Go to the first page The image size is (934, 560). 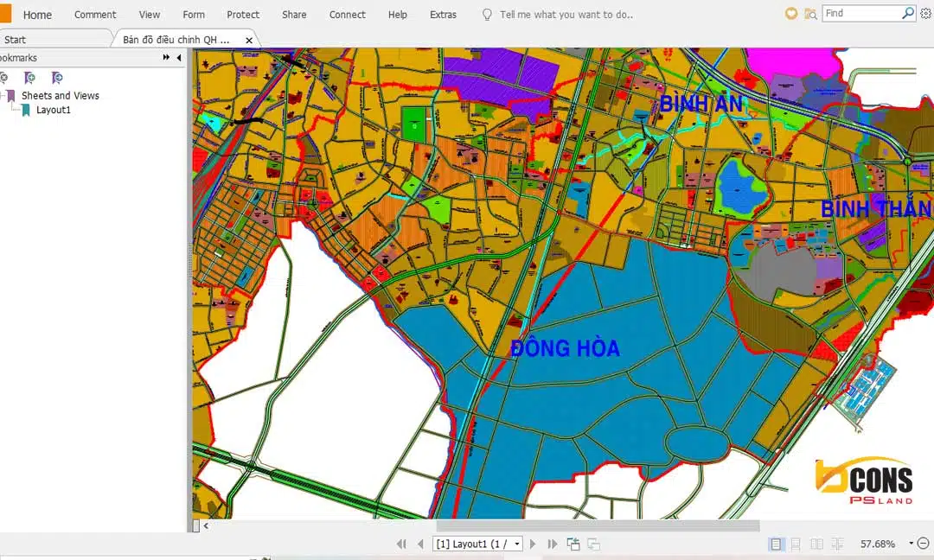(401, 544)
